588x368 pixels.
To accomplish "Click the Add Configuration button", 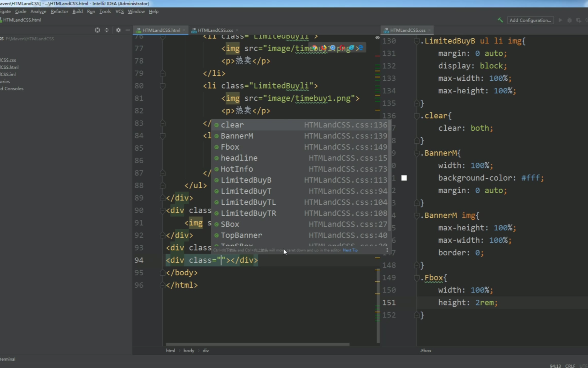I will (530, 20).
